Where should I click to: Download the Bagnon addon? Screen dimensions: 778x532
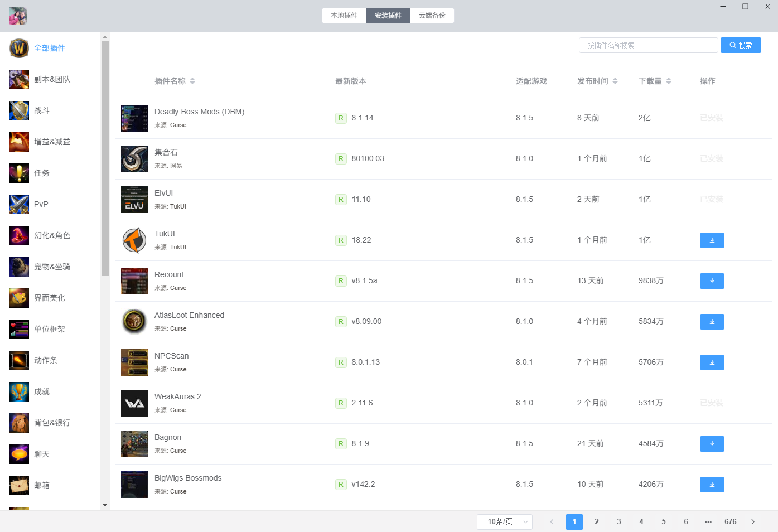pyautogui.click(x=712, y=444)
